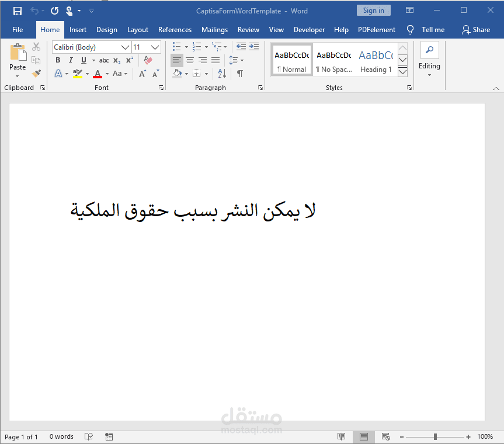Apply superscript formatting
The width and height of the screenshot is (504, 444).
coord(130,60)
